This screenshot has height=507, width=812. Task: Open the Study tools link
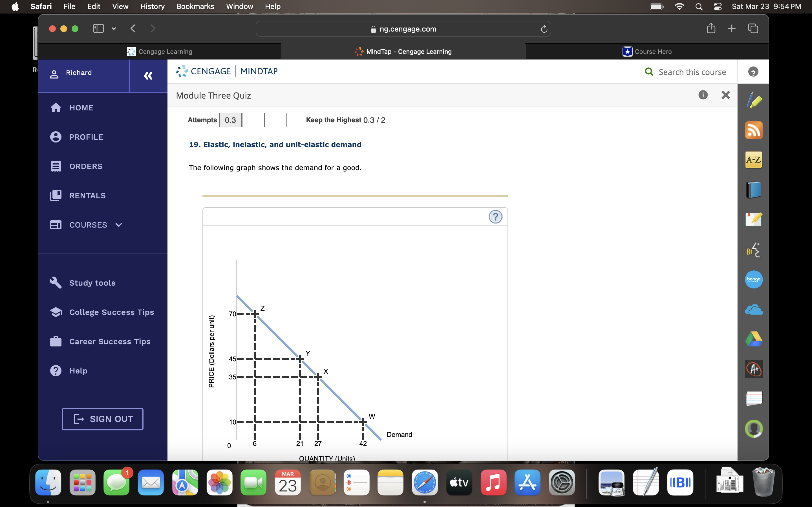(x=92, y=283)
